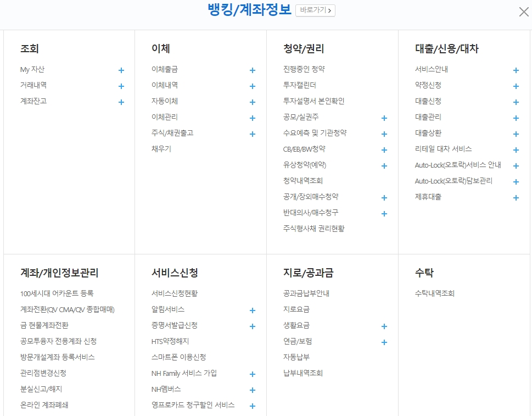Viewport: 532px width, 416px height.
Task: Expand the 알림서비스 plus icon
Action: tap(253, 310)
